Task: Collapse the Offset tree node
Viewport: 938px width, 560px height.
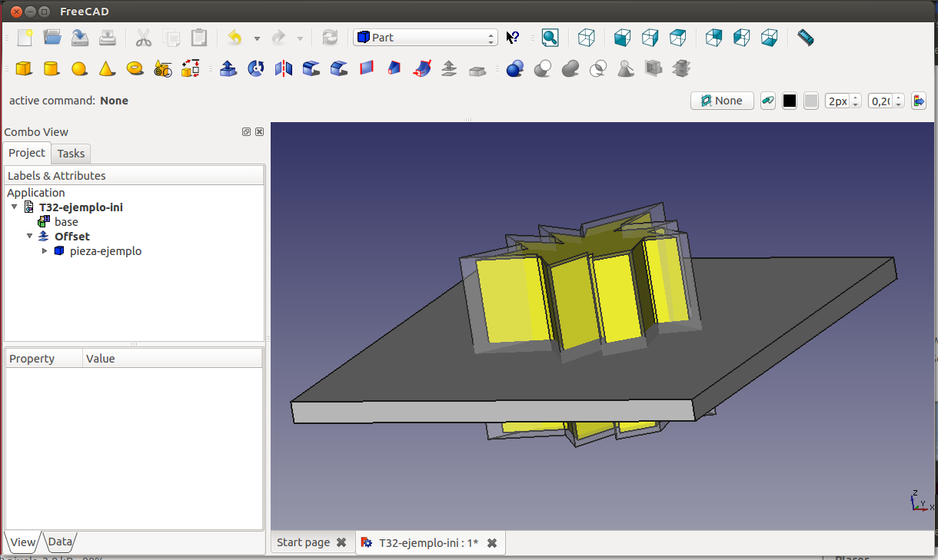Action: [x=29, y=237]
